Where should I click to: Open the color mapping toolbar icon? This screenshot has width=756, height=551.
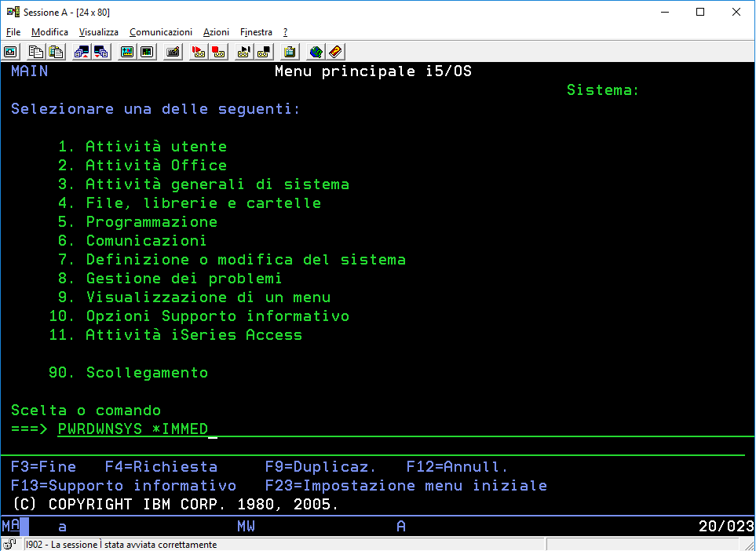[147, 52]
